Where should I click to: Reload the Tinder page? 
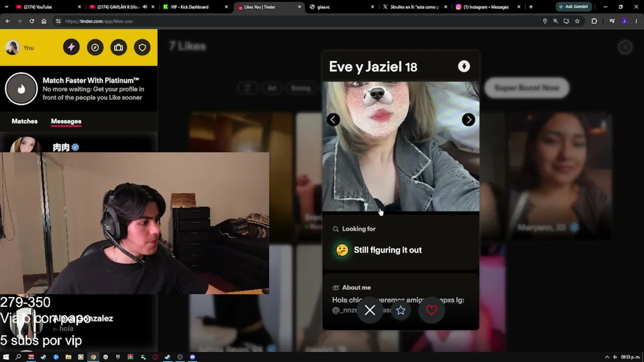(32, 21)
